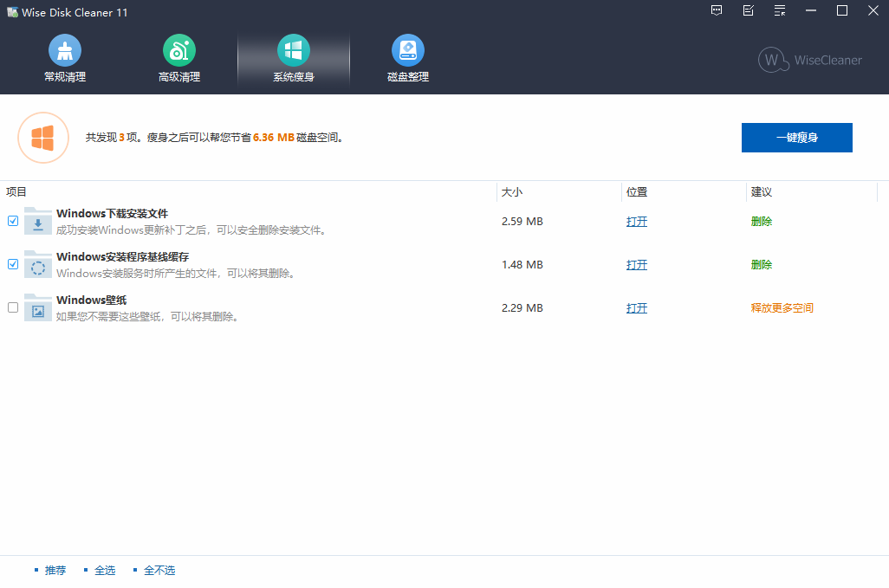Click the Windows下载安装文件 folder download icon
This screenshot has width=889, height=588.
38,221
